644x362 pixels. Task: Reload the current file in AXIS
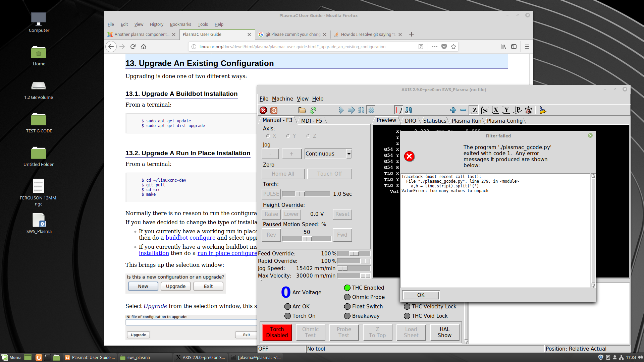313,110
